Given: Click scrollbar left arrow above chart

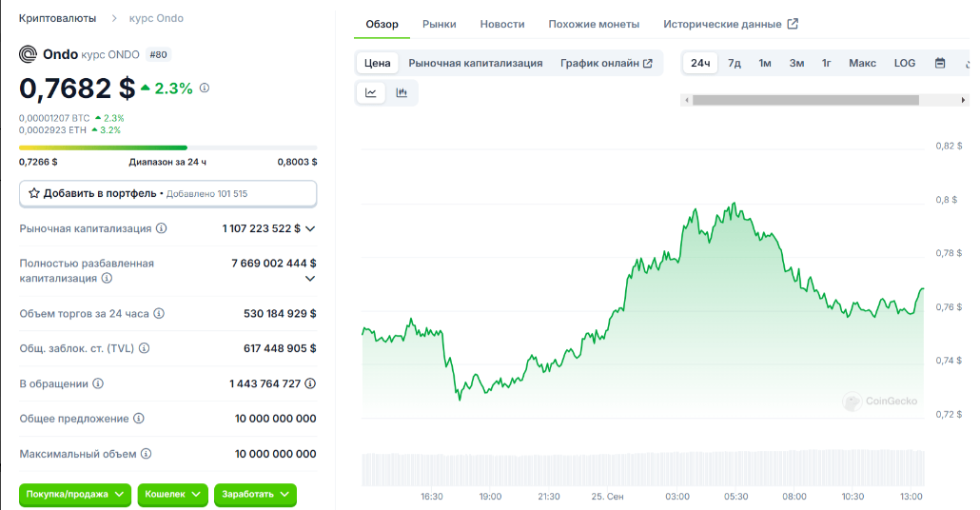Looking at the screenshot, I should (687, 100).
